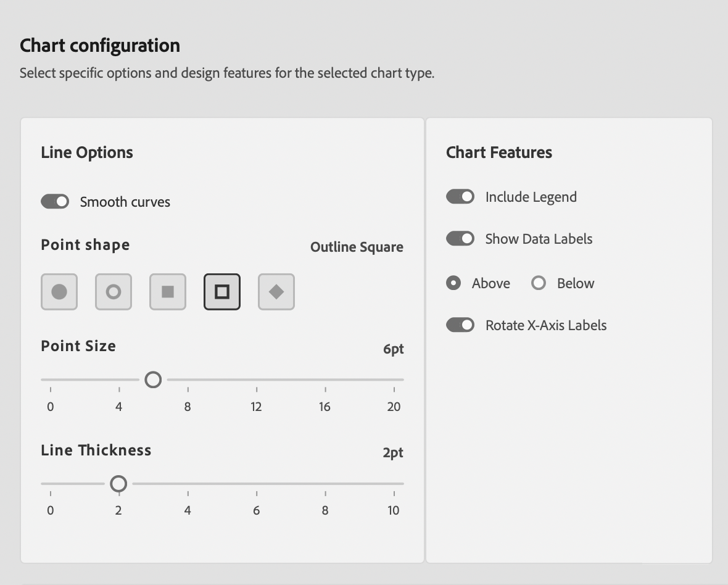This screenshot has height=585, width=728.
Task: Click the 'Above' label text
Action: 490,283
